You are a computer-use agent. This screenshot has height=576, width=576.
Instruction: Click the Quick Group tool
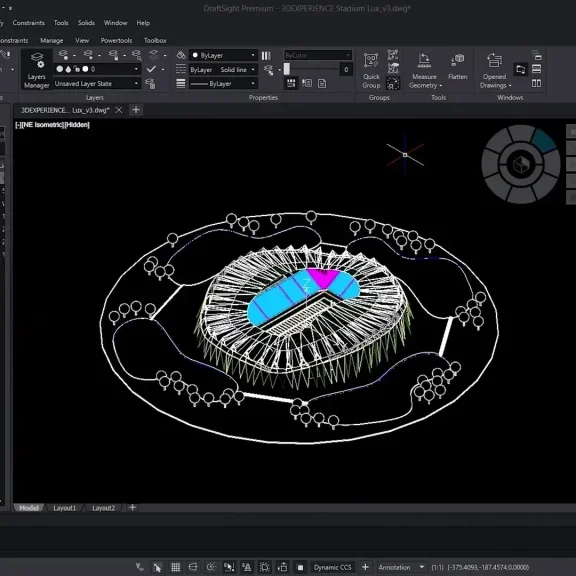tap(371, 70)
